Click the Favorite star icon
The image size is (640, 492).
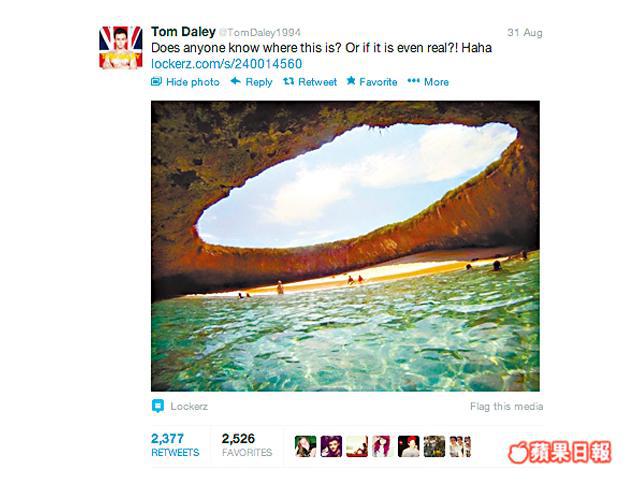[351, 81]
